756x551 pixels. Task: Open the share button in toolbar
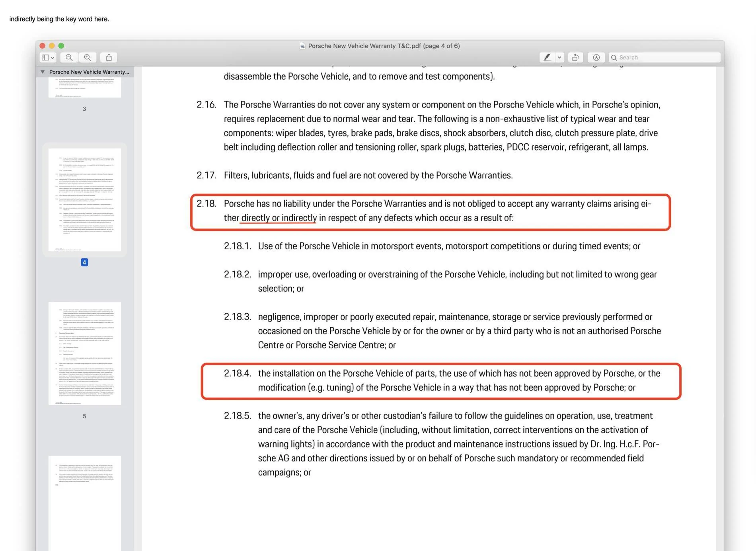109,57
